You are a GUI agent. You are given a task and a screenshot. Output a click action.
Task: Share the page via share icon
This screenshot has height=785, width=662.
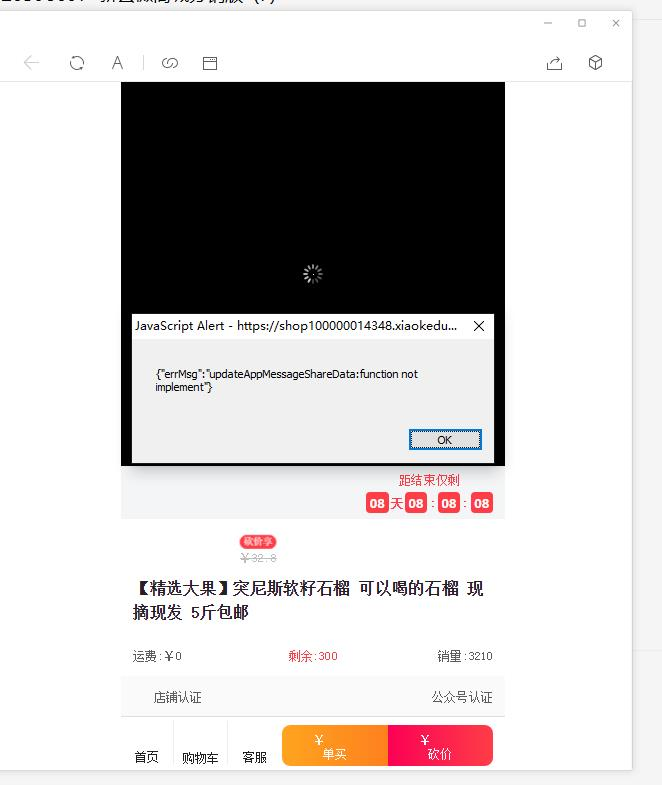[x=554, y=63]
